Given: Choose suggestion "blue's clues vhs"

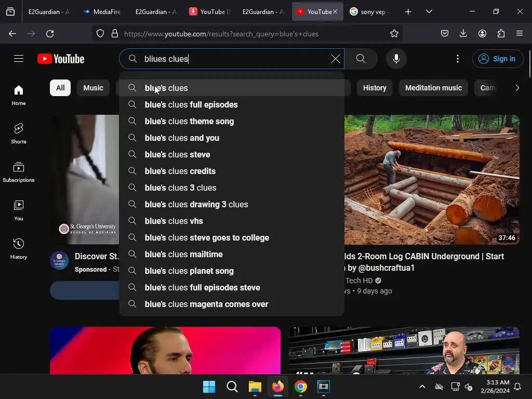Looking at the screenshot, I should coord(232,221).
